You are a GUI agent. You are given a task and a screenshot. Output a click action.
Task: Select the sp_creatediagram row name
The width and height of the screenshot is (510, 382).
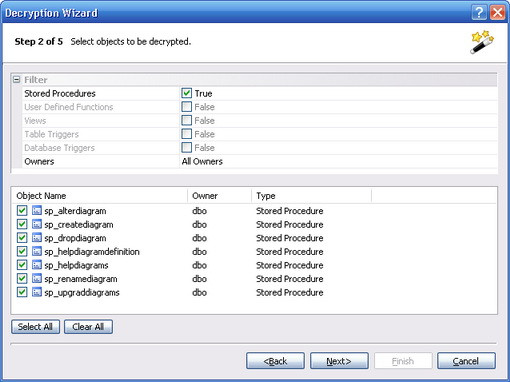click(79, 225)
